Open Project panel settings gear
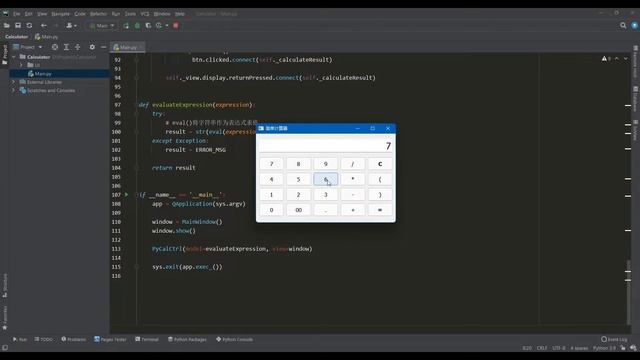 tap(92, 47)
